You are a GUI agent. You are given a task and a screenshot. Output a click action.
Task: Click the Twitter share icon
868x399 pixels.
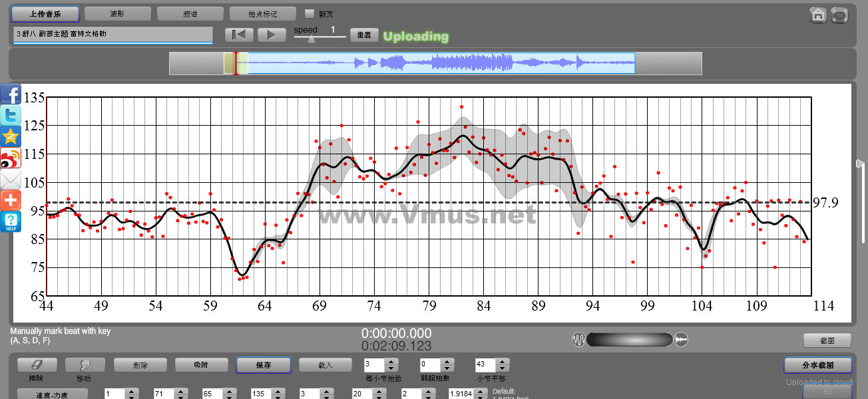11,115
